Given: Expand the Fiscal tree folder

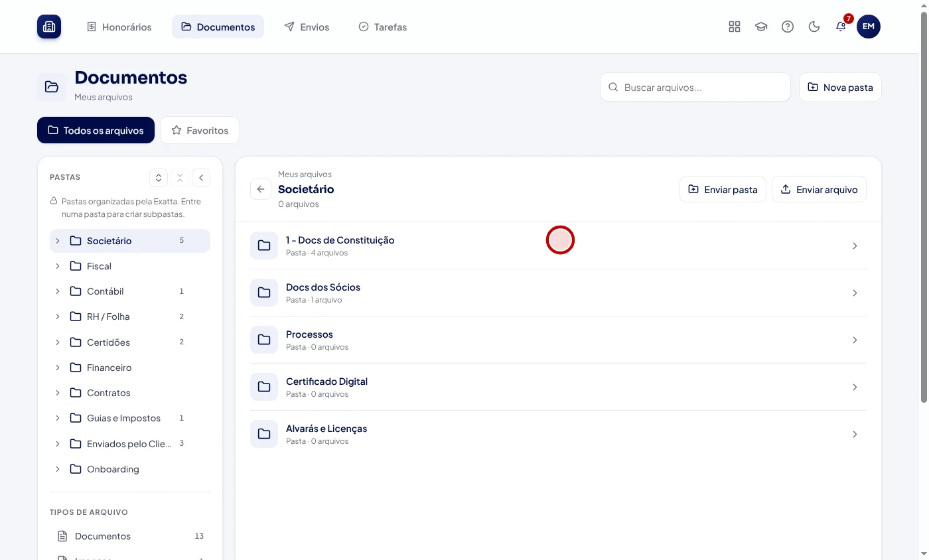Looking at the screenshot, I should coord(58,266).
